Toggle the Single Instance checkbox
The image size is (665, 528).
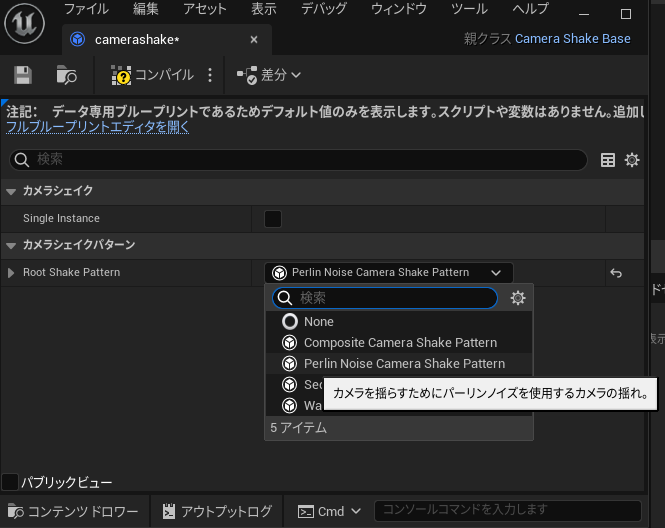(x=272, y=218)
